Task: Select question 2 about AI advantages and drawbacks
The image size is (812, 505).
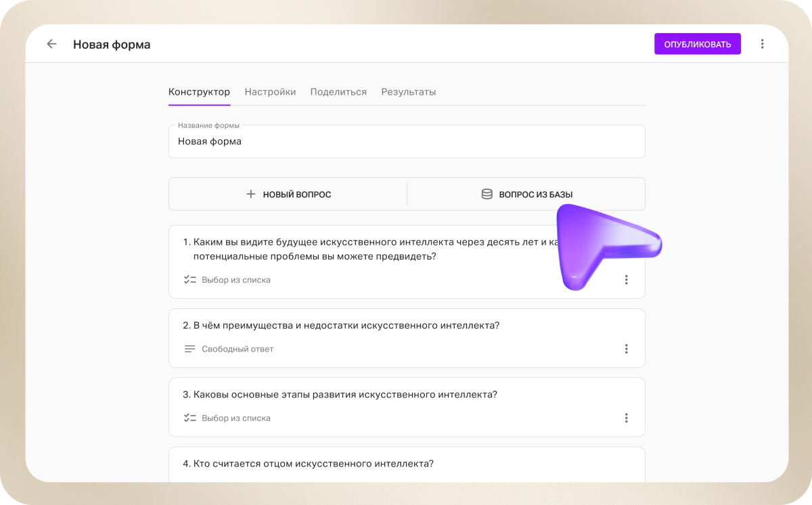Action: [x=346, y=325]
